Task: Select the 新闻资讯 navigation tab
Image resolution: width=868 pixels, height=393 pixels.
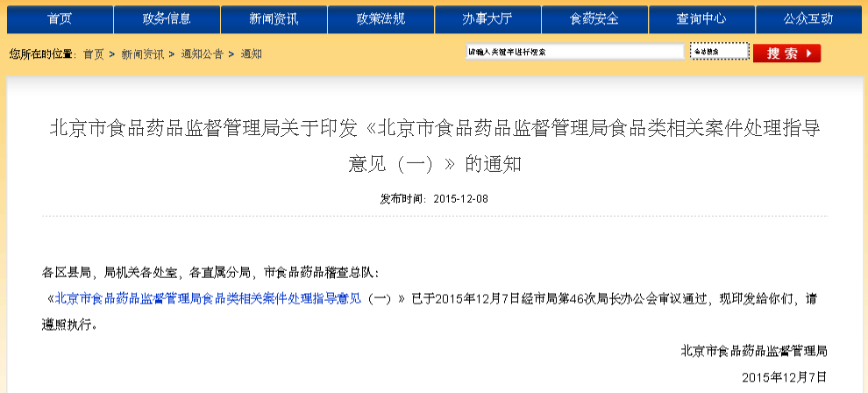Action: tap(274, 18)
